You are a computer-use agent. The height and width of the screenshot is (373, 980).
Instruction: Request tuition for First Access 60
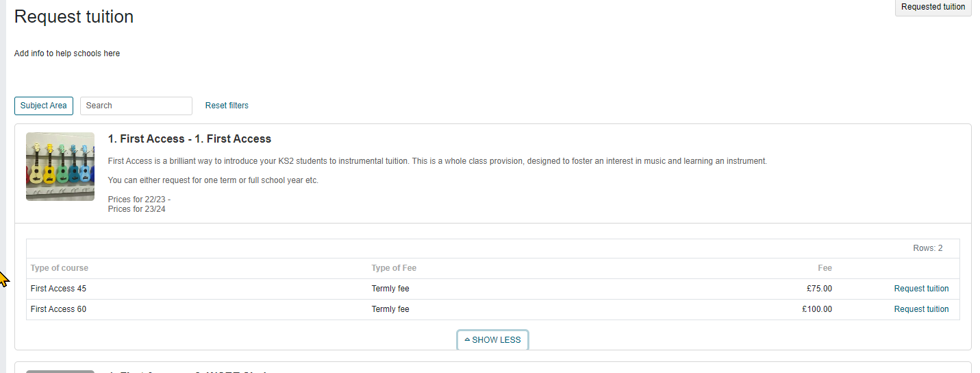coord(921,309)
